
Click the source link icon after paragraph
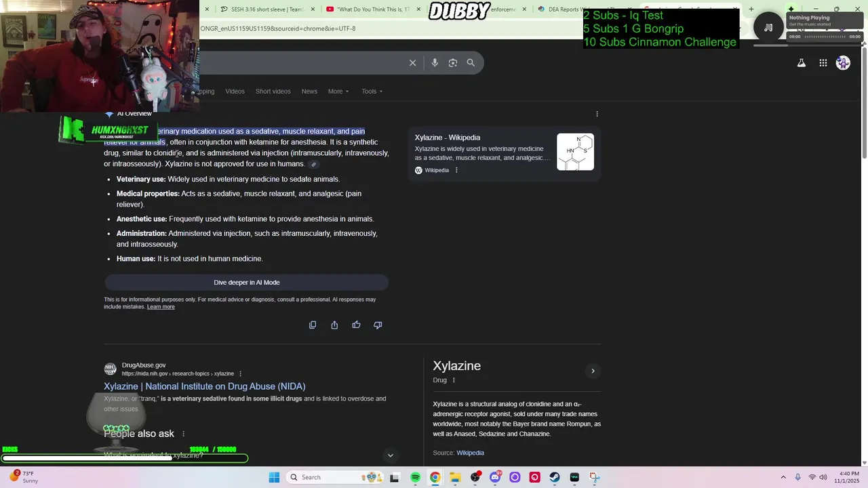tap(313, 165)
